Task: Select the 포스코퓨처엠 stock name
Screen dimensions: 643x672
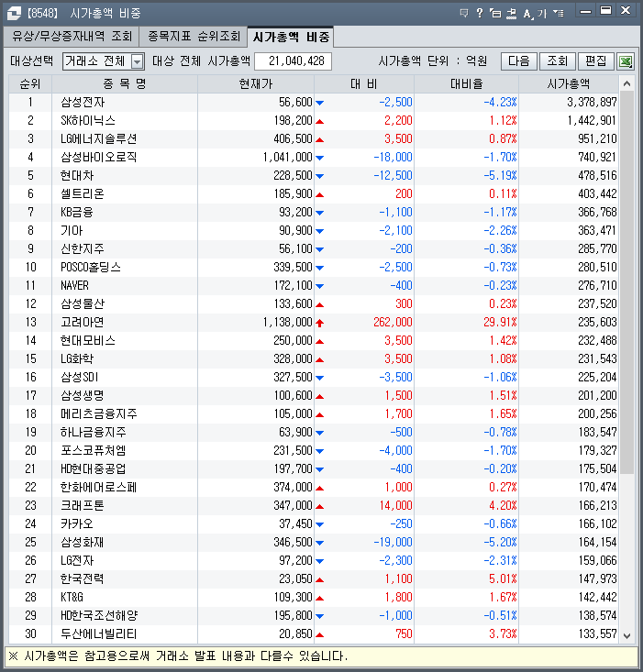Action: 93,451
